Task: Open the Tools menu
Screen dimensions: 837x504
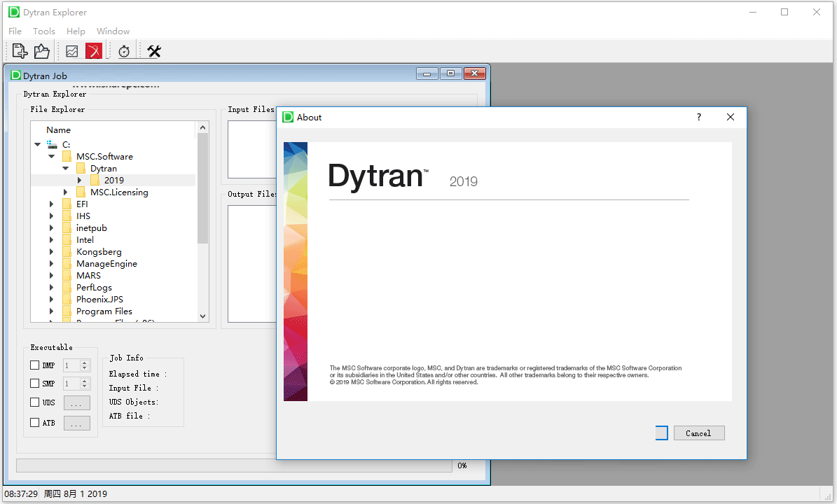Action: click(x=43, y=31)
